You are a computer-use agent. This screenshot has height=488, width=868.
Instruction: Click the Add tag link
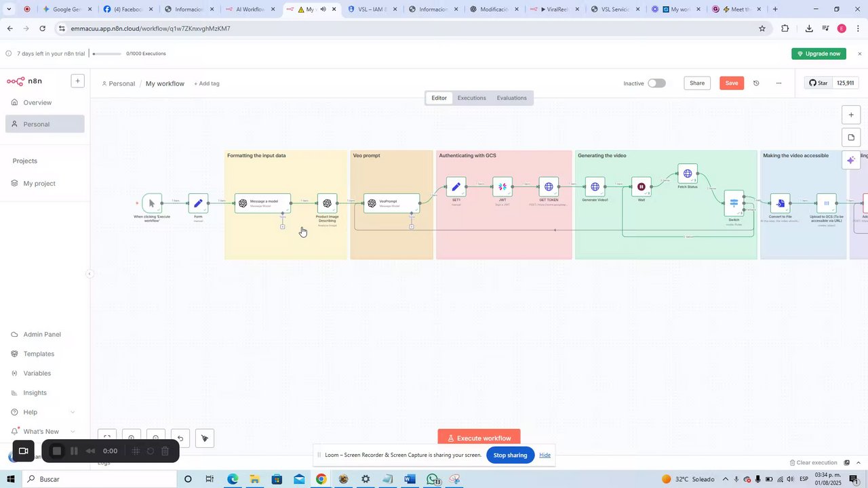[207, 84]
